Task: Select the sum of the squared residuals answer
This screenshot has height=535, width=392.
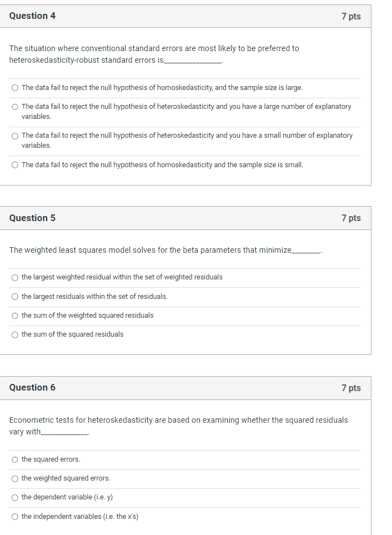Action: (x=15, y=334)
